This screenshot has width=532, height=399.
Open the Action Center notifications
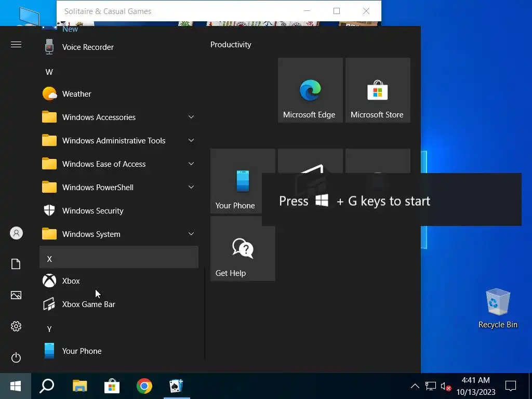coord(510,386)
